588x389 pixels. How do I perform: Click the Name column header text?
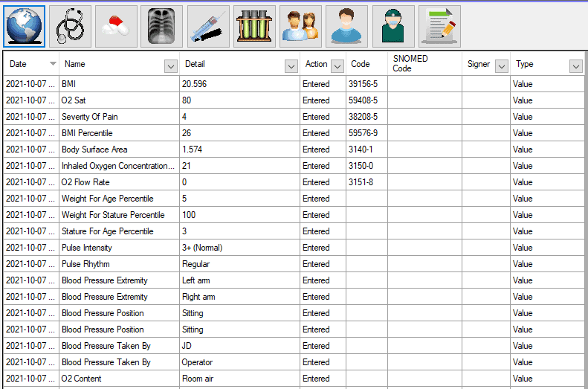click(74, 64)
